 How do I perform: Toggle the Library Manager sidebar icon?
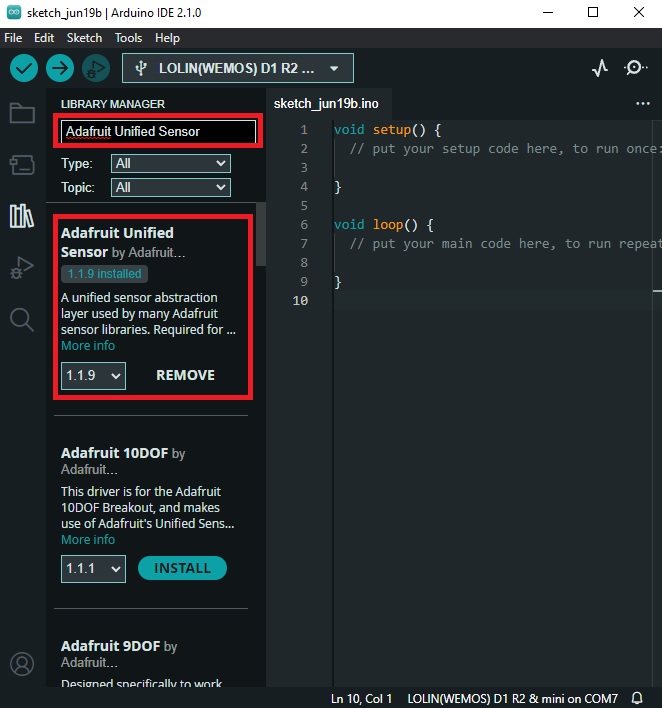tap(22, 216)
